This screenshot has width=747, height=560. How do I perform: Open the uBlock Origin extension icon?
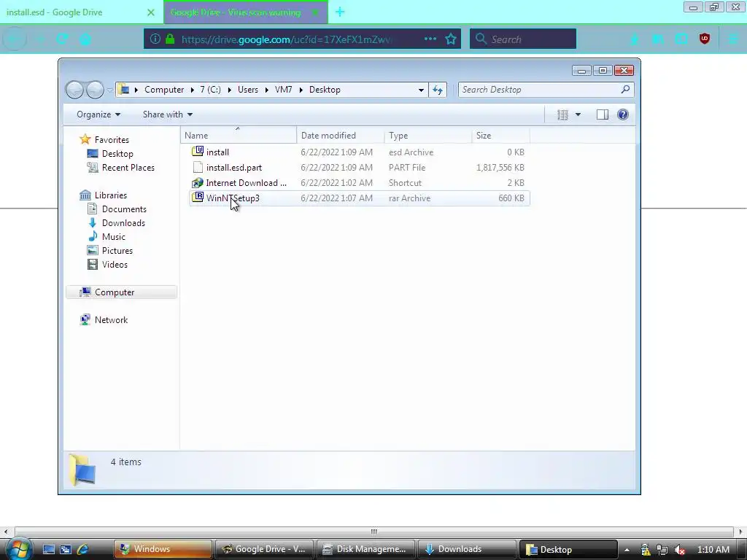(x=705, y=39)
